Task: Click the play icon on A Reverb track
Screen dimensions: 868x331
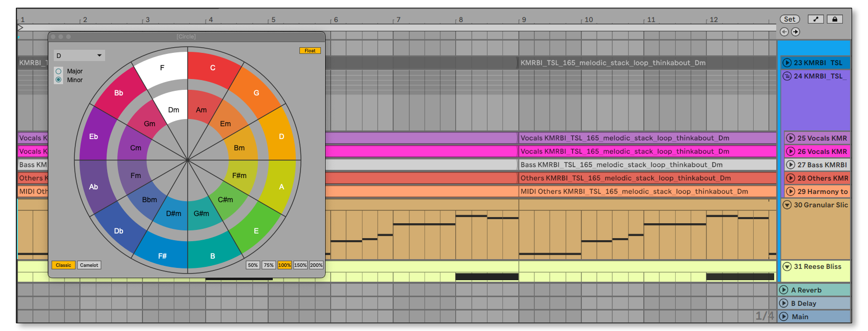Action: coord(784,290)
